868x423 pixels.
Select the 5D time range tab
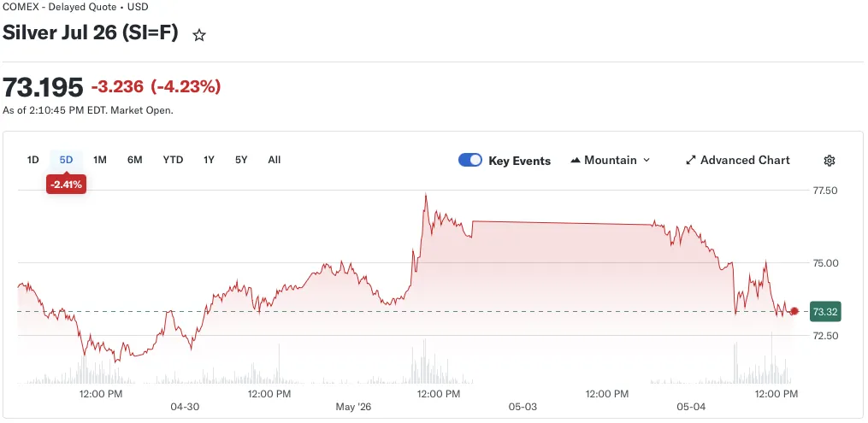coord(66,160)
